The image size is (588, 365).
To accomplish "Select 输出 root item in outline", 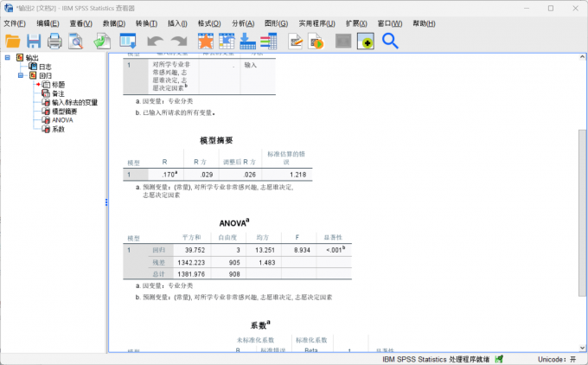I will tap(32, 57).
